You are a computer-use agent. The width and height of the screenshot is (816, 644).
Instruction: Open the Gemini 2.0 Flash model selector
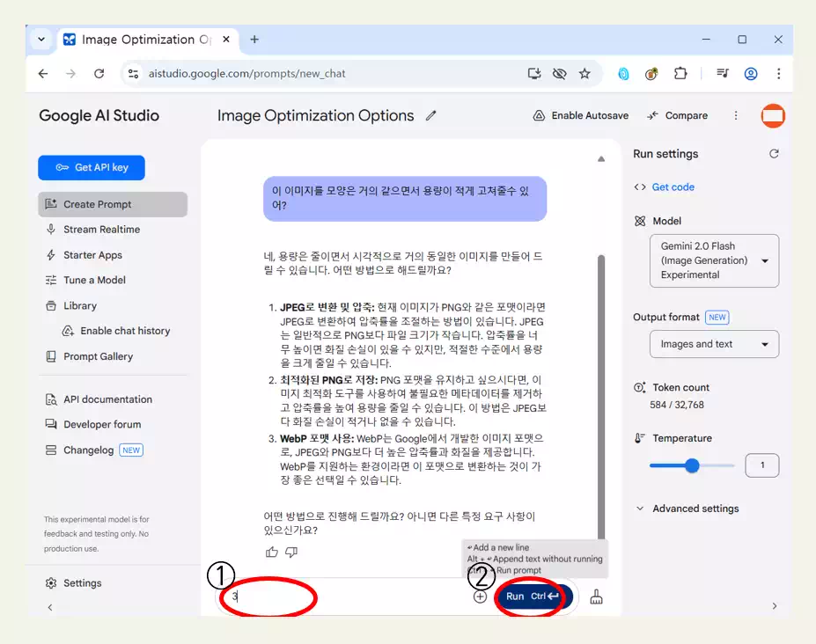tap(713, 260)
